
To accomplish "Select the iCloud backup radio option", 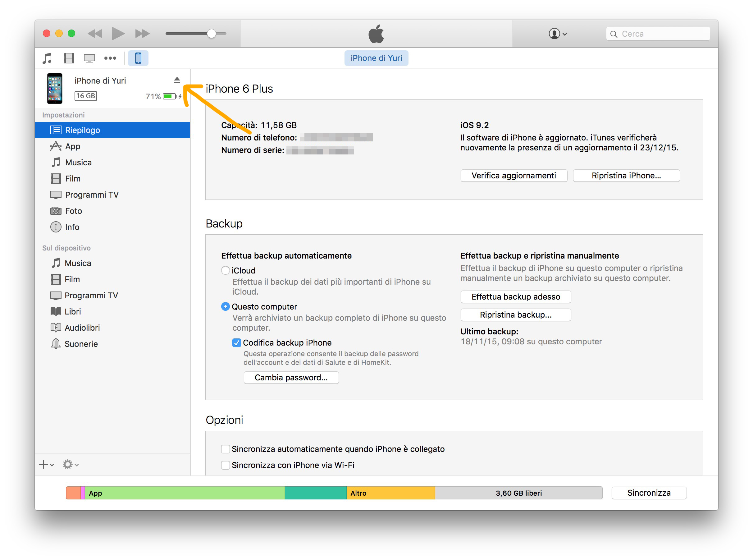I will (x=225, y=270).
